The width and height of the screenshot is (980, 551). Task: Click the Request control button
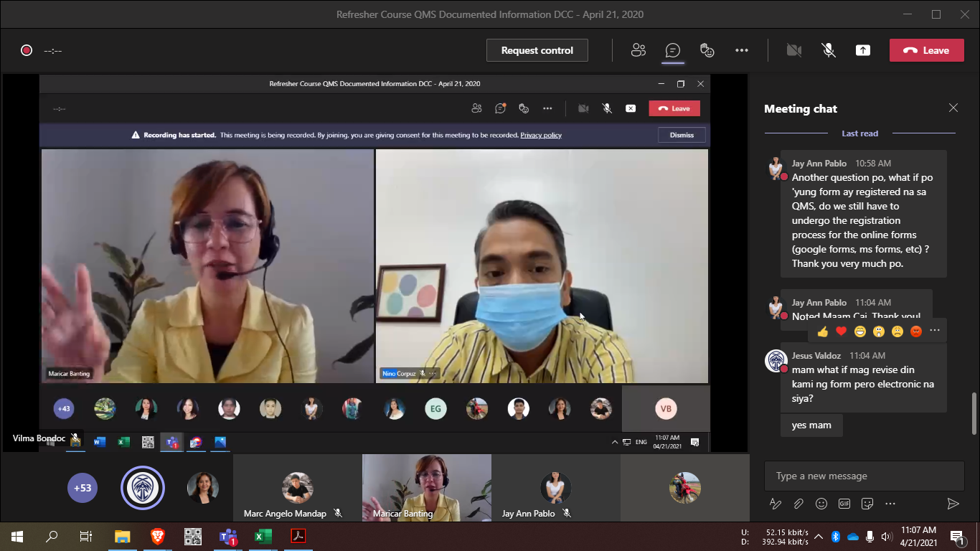click(x=537, y=50)
